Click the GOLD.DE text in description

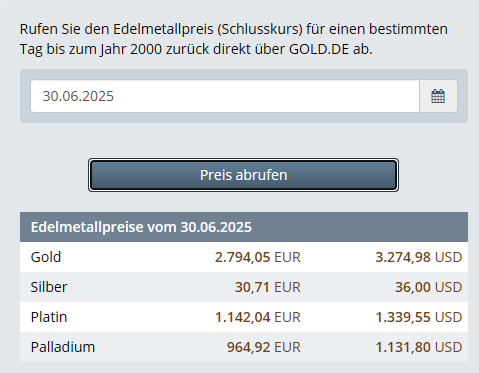click(319, 49)
